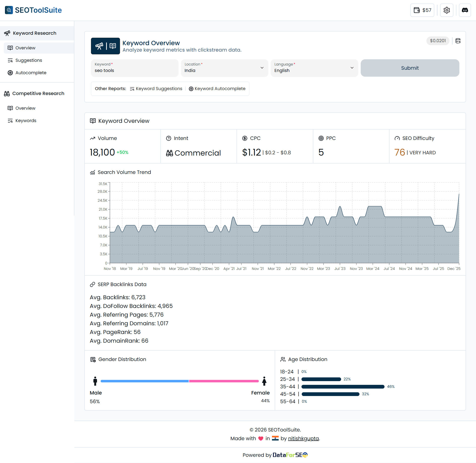The image size is (476, 463).
Task: Open the Location dropdown set to India
Action: point(224,68)
